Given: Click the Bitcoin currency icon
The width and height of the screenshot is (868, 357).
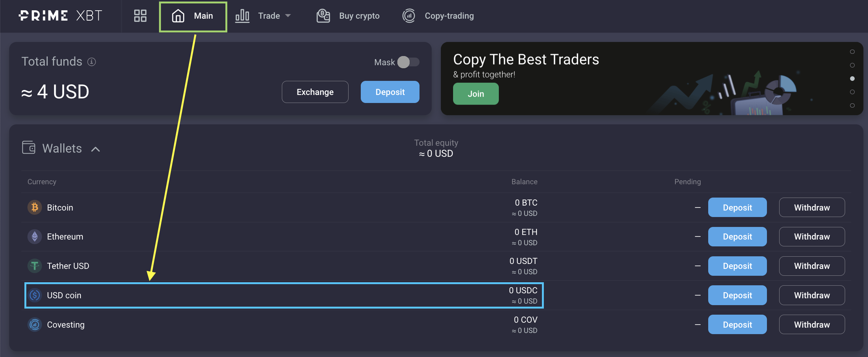Looking at the screenshot, I should (35, 207).
